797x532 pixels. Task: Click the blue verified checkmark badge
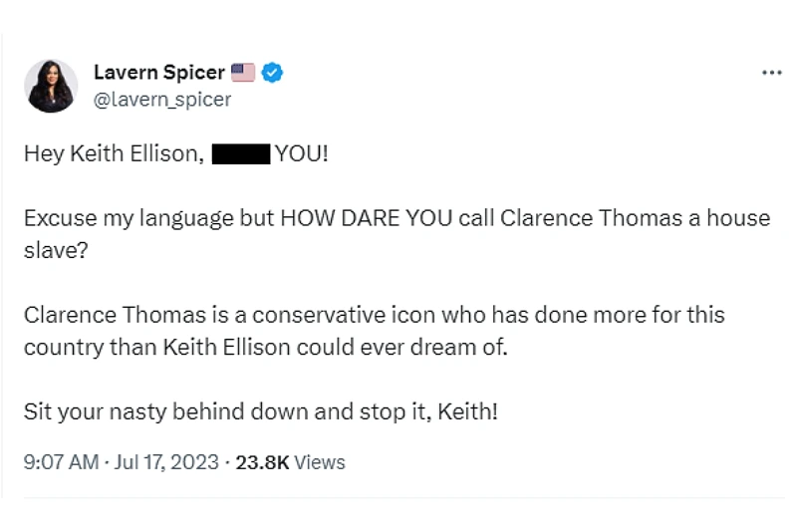(272, 73)
